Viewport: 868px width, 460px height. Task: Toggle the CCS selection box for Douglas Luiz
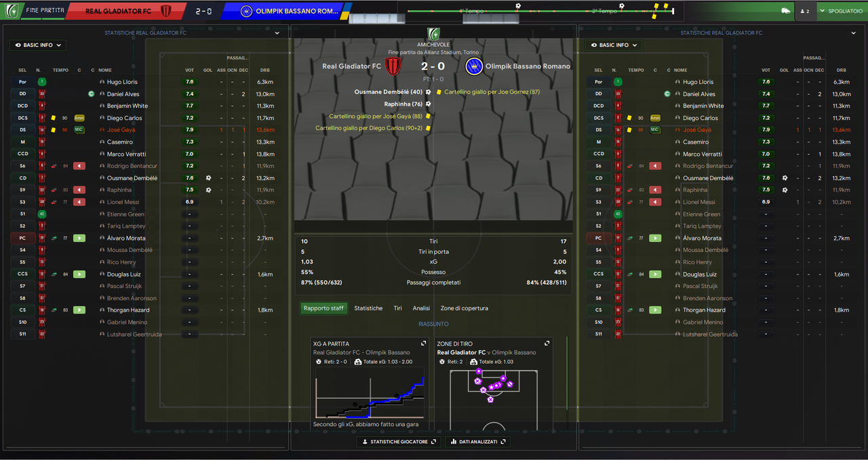coord(23,274)
